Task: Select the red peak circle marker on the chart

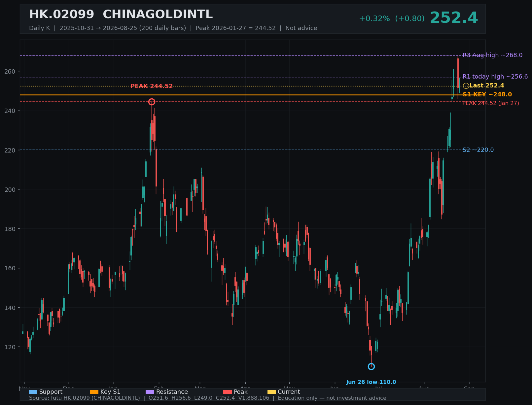Action: [152, 102]
